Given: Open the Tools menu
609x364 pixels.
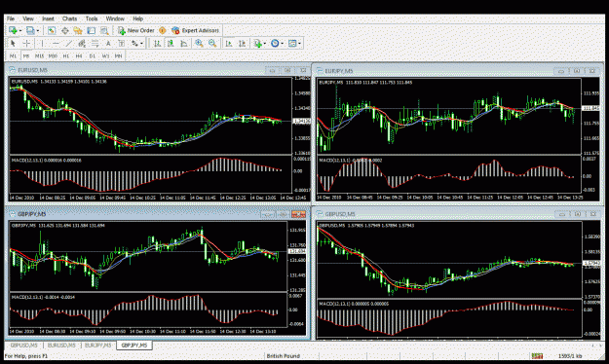Looking at the screenshot, I should click(92, 18).
